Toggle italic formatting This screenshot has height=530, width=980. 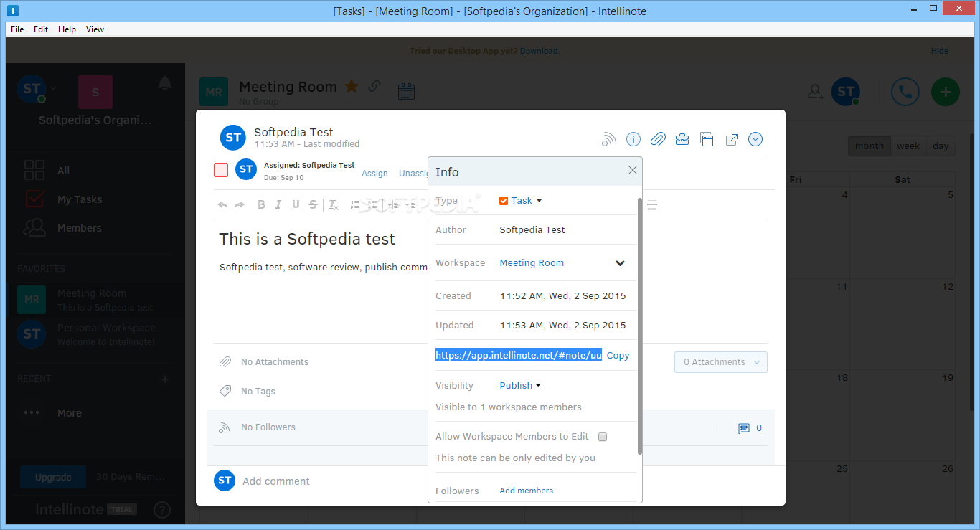click(278, 205)
